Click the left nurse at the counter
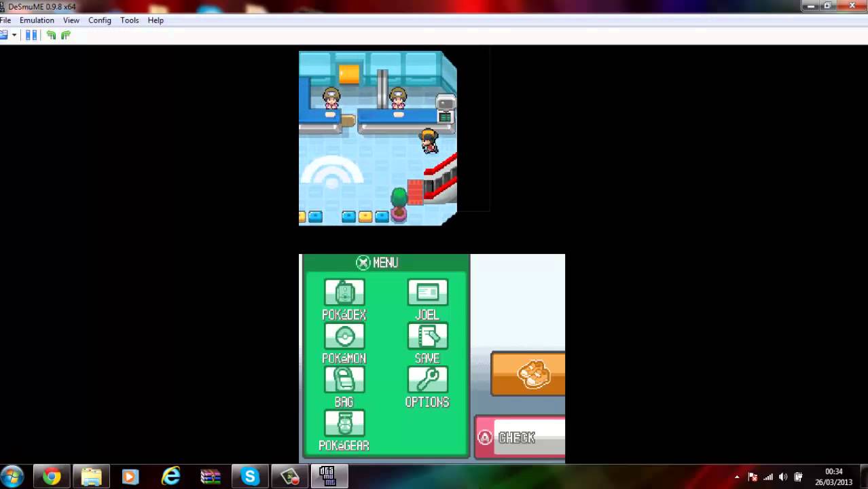 (331, 99)
